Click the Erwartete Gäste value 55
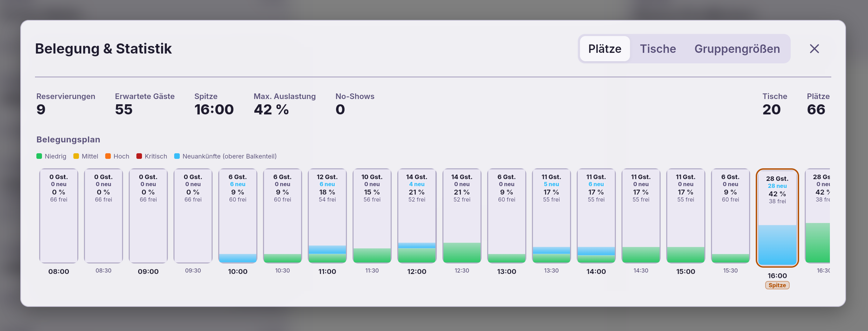The width and height of the screenshot is (868, 331). [124, 110]
